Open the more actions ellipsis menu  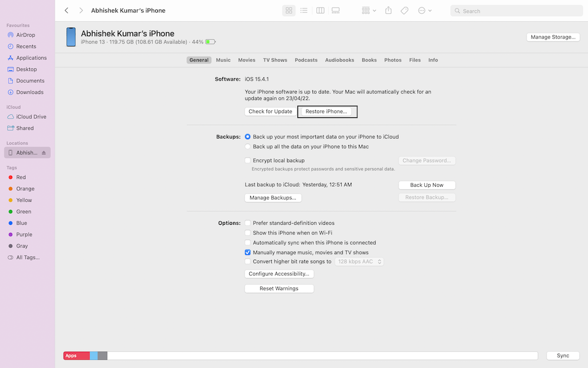[425, 10]
